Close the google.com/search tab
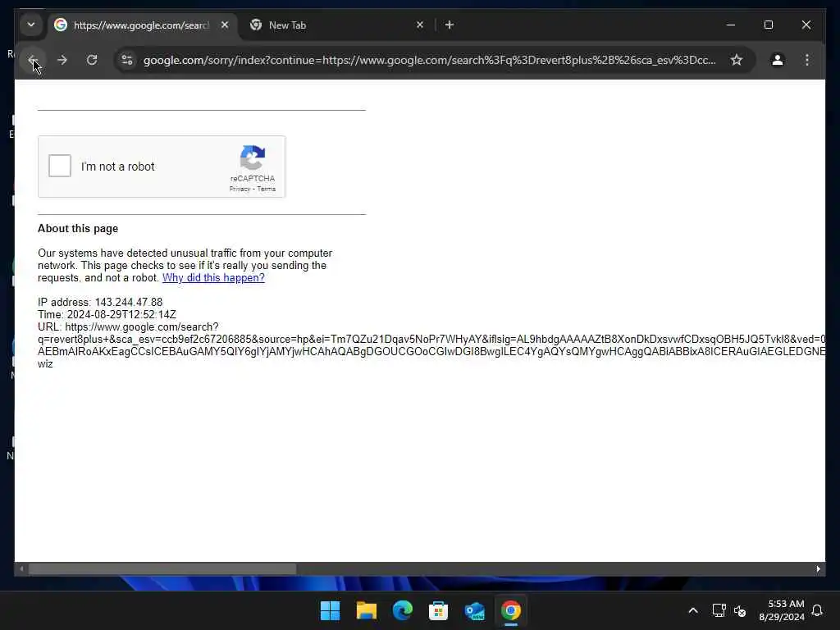The height and width of the screenshot is (630, 840). pos(225,25)
